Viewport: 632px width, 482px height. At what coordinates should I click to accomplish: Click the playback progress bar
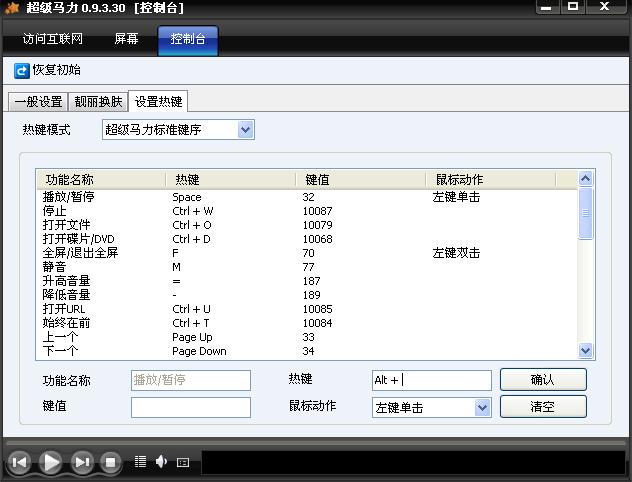click(316, 443)
